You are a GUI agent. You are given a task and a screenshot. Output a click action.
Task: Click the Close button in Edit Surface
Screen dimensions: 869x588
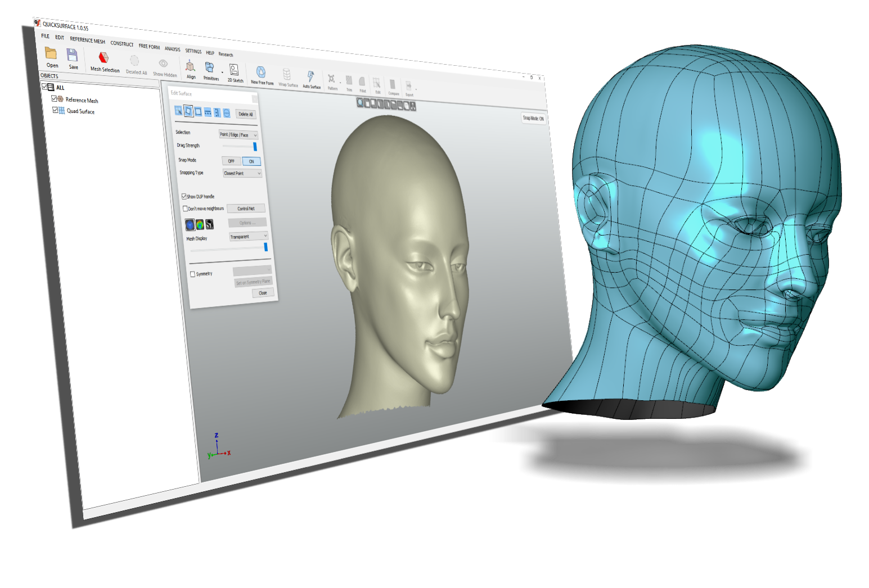point(263,293)
